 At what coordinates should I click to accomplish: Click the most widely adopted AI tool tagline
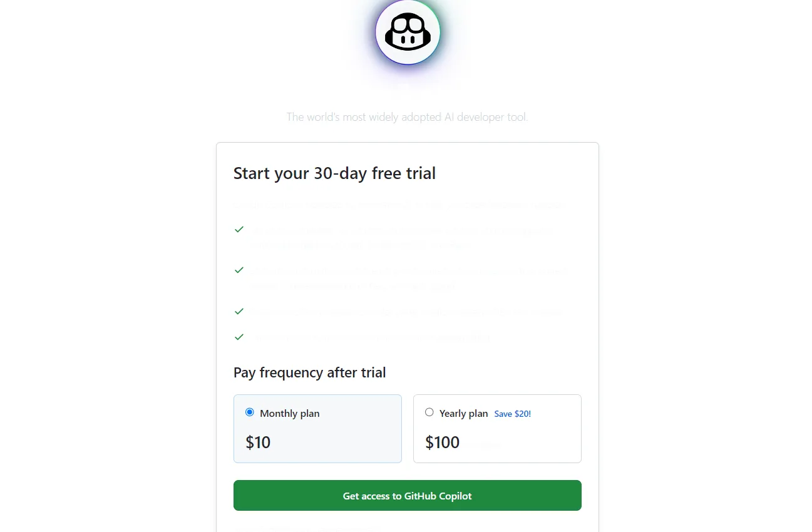[407, 117]
